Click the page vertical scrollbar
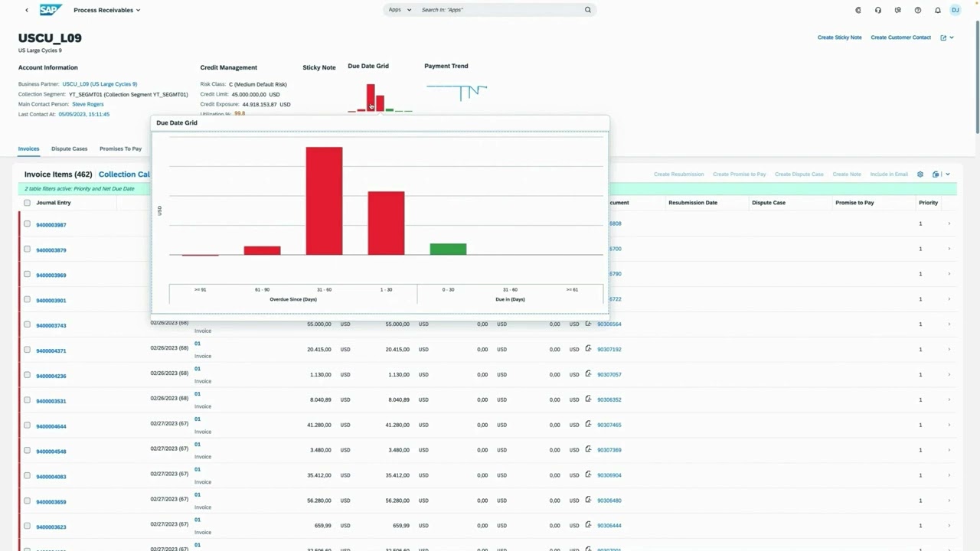The width and height of the screenshot is (980, 551). (x=977, y=77)
